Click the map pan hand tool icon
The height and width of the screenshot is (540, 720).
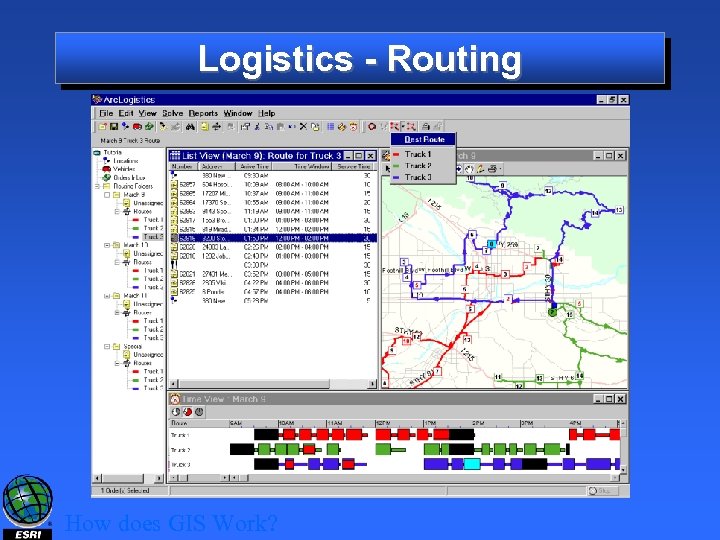click(469, 169)
